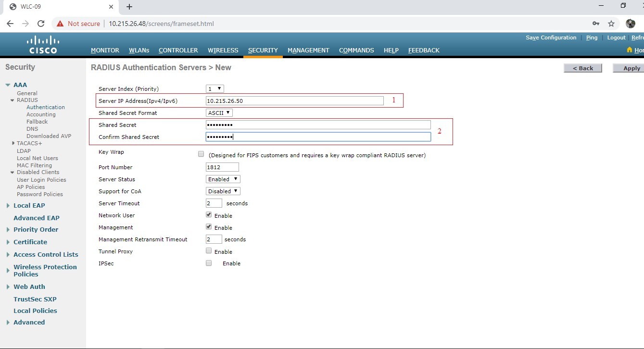Open Password Policies in sidebar
The height and width of the screenshot is (349, 644).
tap(40, 194)
